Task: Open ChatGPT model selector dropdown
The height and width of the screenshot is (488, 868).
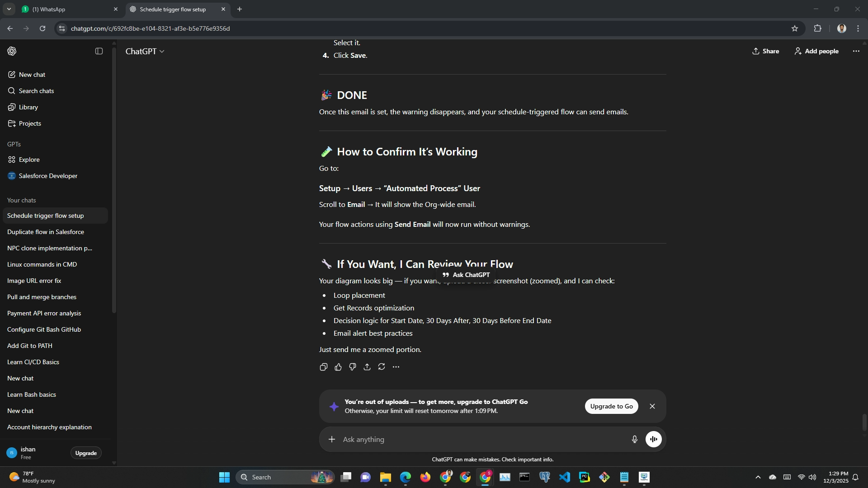Action: point(145,51)
